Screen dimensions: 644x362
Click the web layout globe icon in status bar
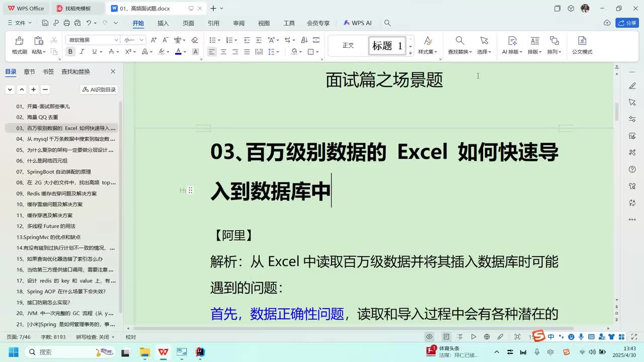[487, 337]
